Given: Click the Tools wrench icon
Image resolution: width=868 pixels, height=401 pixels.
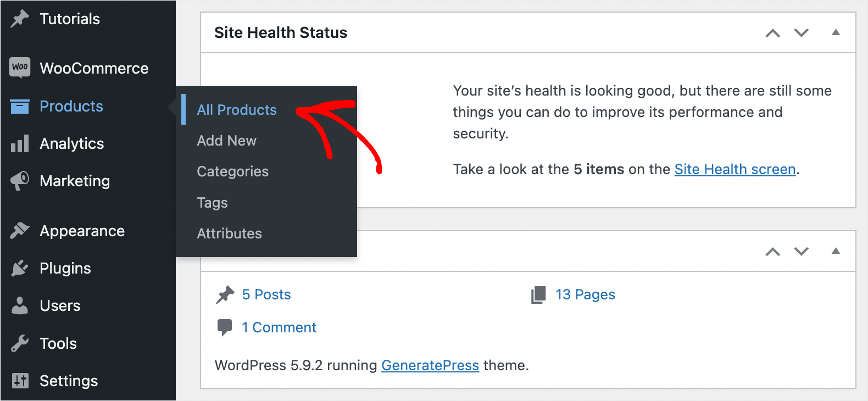Looking at the screenshot, I should 20,343.
